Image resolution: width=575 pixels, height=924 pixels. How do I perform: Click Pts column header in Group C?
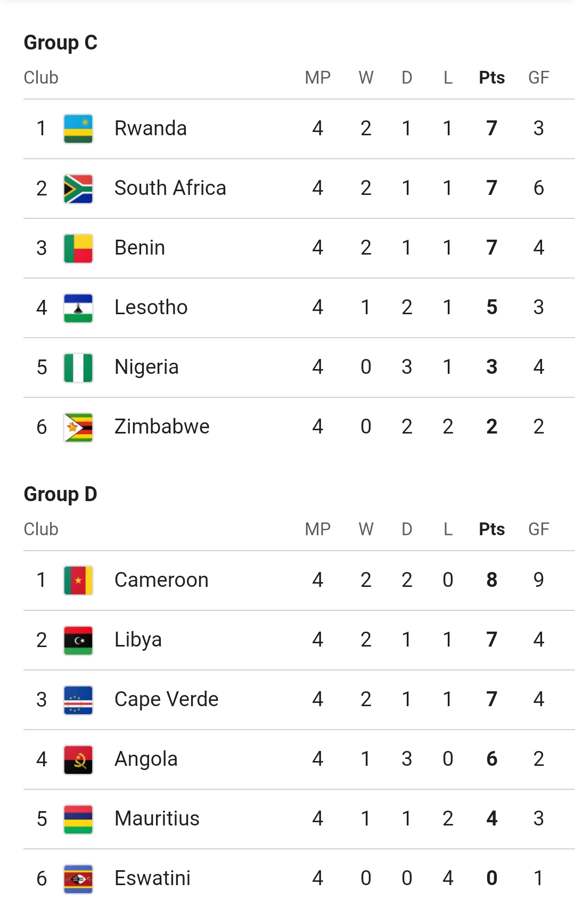491,78
